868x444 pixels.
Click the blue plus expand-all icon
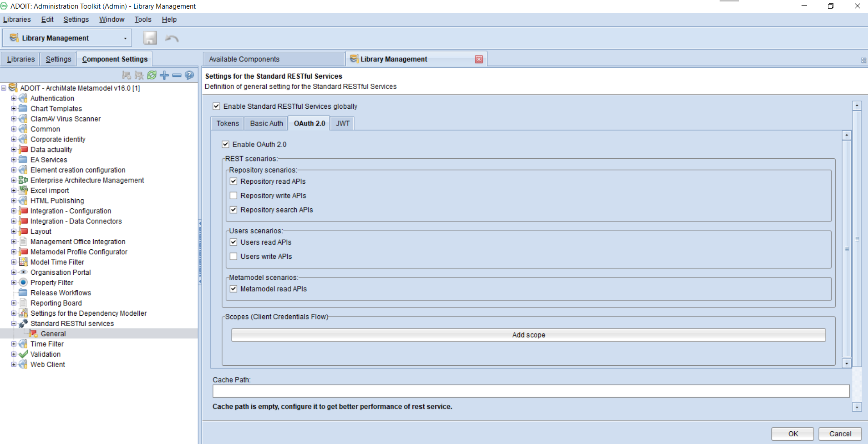pyautogui.click(x=164, y=75)
